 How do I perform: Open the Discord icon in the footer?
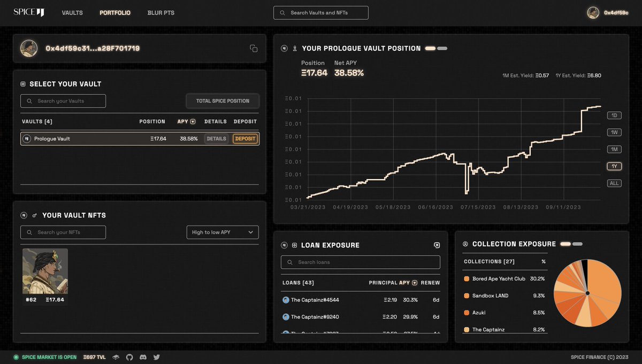pos(143,357)
